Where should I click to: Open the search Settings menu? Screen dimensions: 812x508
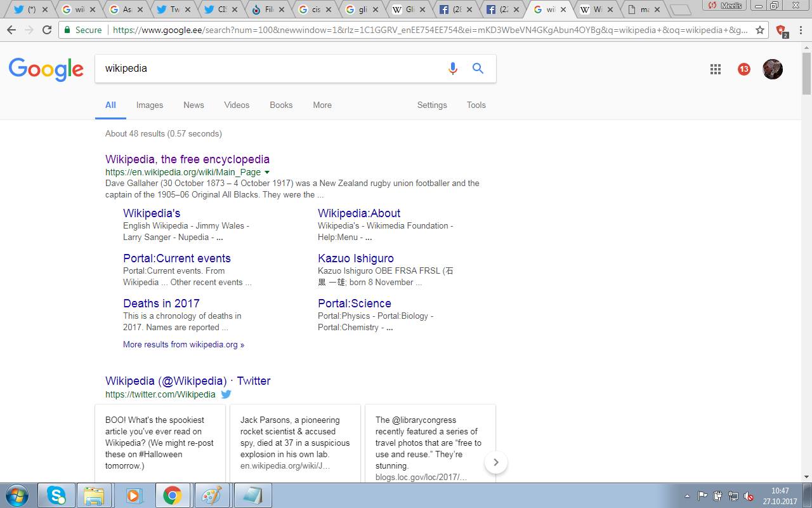click(432, 105)
